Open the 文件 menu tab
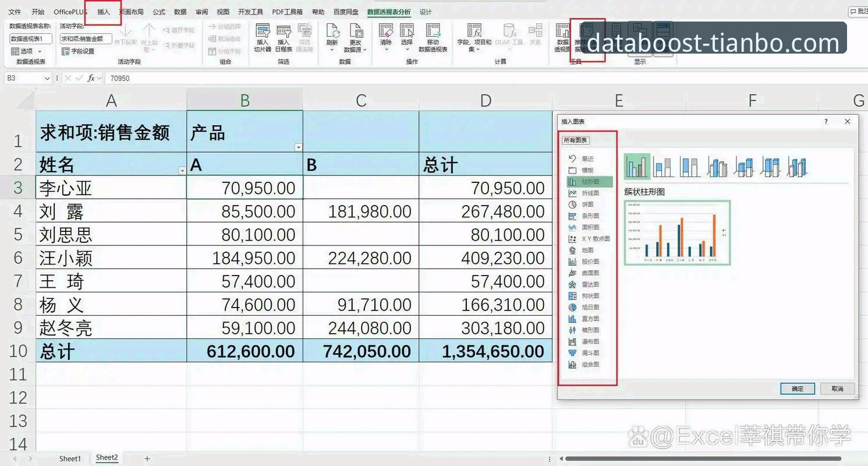868x466 pixels. (15, 12)
